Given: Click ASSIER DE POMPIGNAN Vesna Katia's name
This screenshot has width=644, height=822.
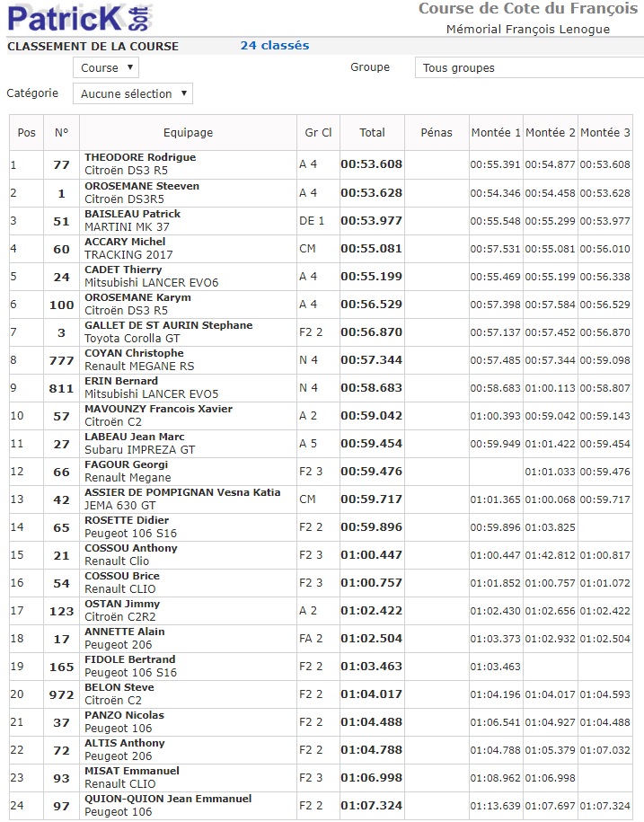Looking at the screenshot, I should pyautogui.click(x=182, y=492).
